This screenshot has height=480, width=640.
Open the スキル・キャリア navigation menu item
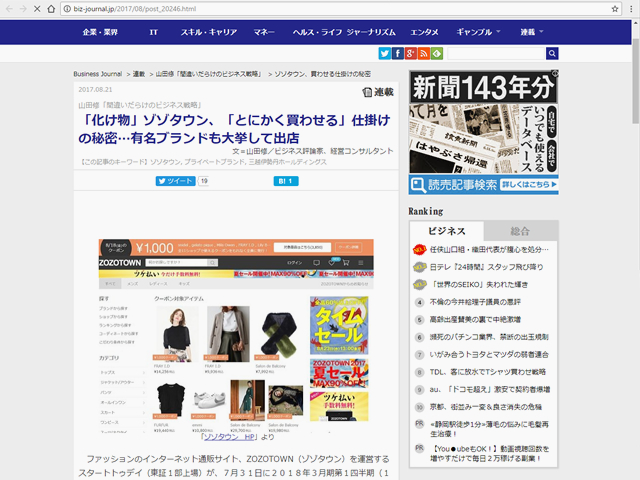tap(208, 32)
